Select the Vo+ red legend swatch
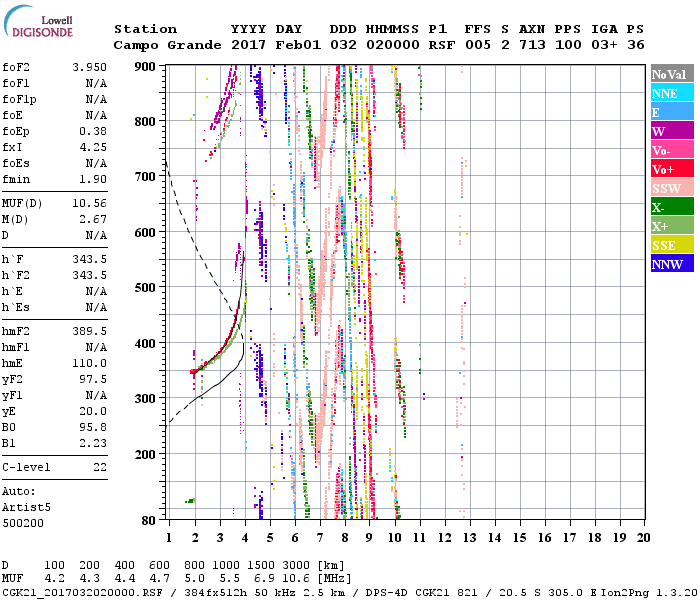Image resolution: width=700 pixels, height=600 pixels. 672,169
